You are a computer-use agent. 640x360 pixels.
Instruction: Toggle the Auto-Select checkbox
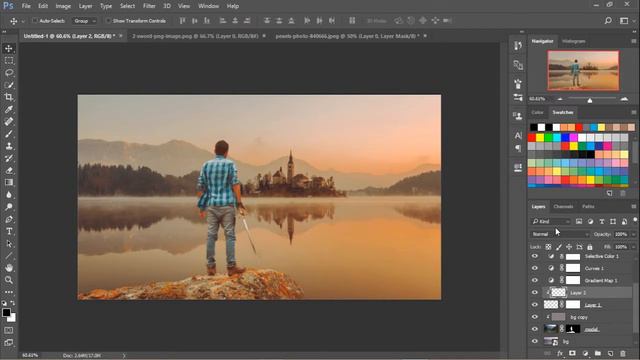pos(35,20)
